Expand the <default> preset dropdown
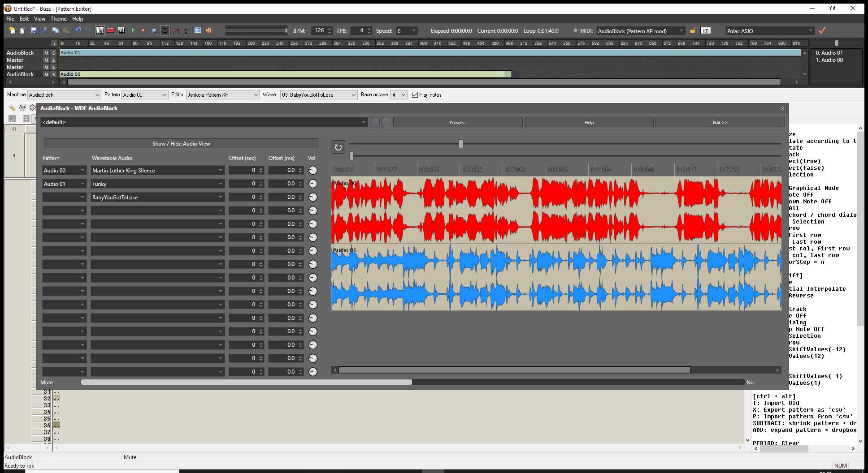868x473 pixels. (x=363, y=122)
